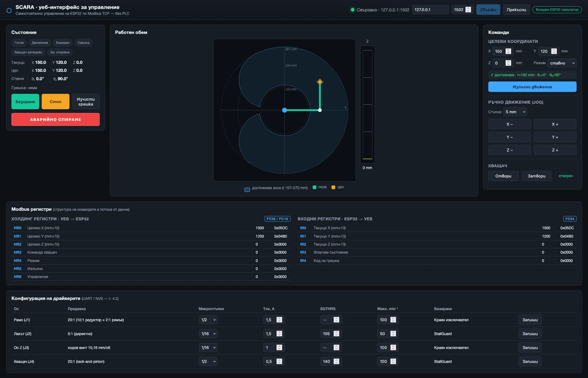Click the Z axis height gauge
Viewport: 588px width, 378px height.
coord(367,105)
